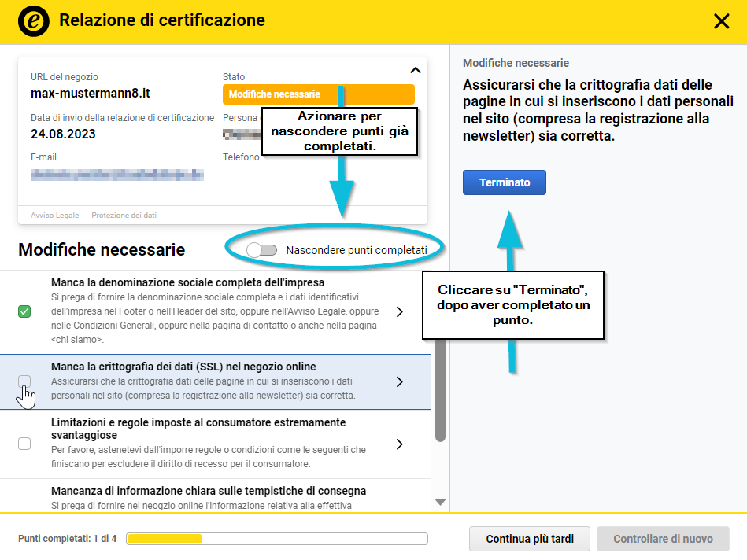Image resolution: width=747 pixels, height=560 pixels.
Task: Click the 'Assicurarsi che la crittografia' detail heading
Action: (x=598, y=110)
